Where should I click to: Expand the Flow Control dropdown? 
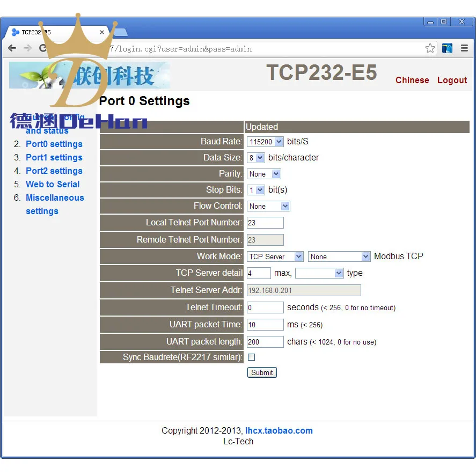[x=268, y=206]
